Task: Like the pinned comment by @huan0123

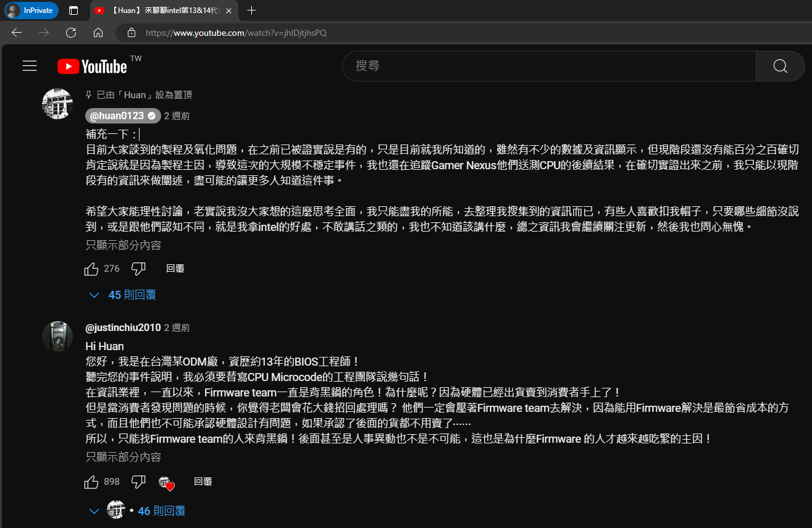Action: coord(91,269)
